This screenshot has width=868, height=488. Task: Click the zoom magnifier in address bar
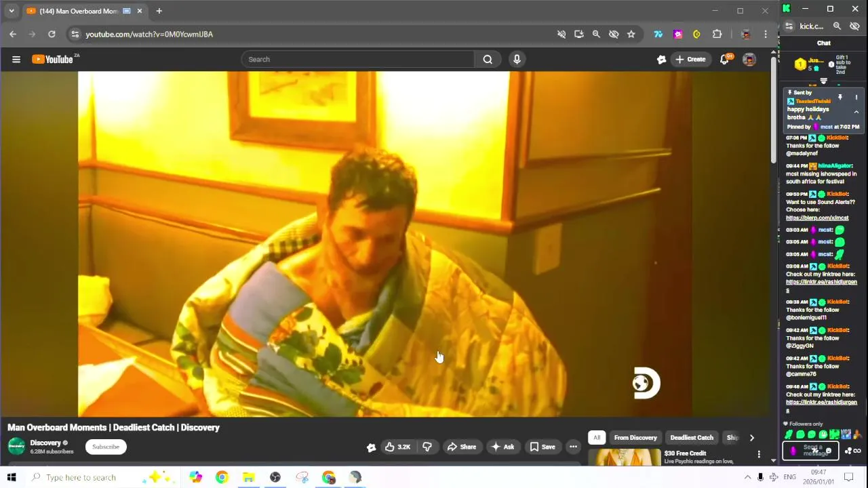596,34
